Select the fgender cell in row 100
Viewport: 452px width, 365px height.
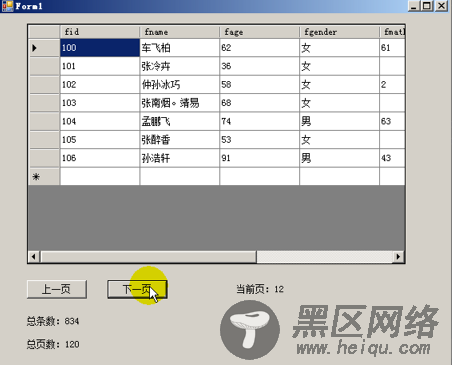click(x=339, y=48)
